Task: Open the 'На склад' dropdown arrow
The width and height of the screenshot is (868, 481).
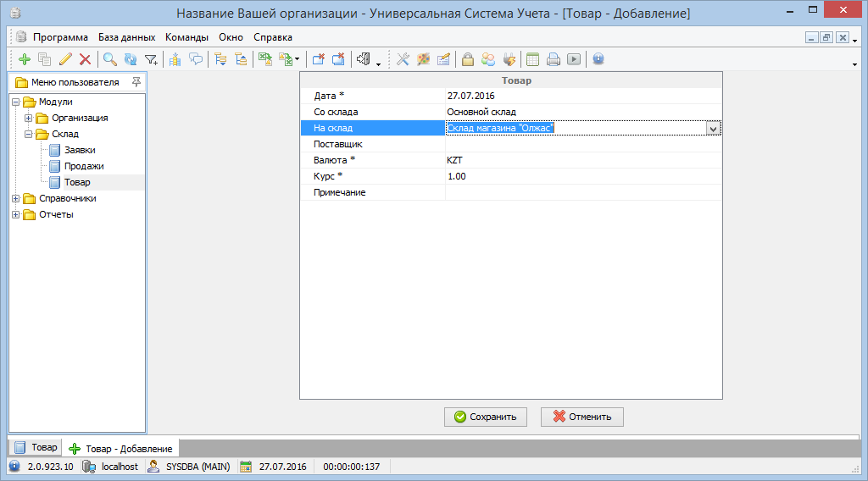Action: [714, 128]
